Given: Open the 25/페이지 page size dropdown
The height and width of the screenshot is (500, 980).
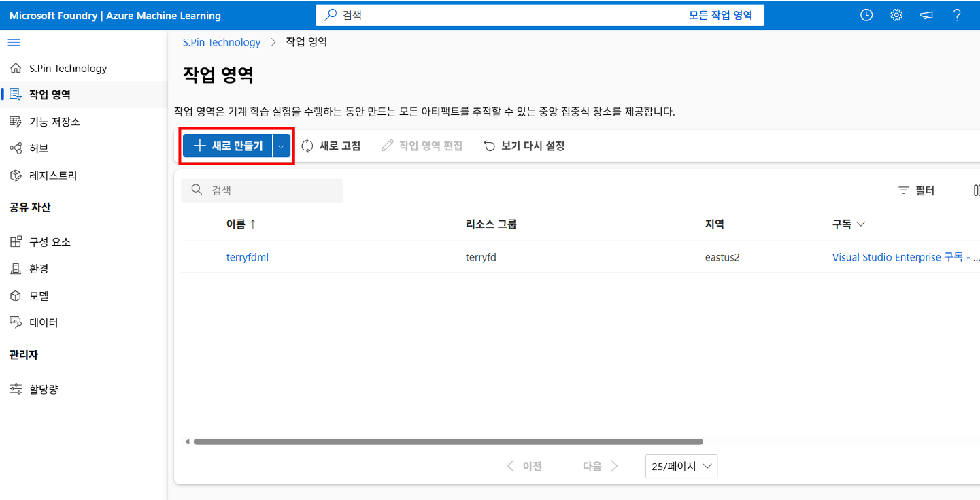Looking at the screenshot, I should [x=681, y=466].
